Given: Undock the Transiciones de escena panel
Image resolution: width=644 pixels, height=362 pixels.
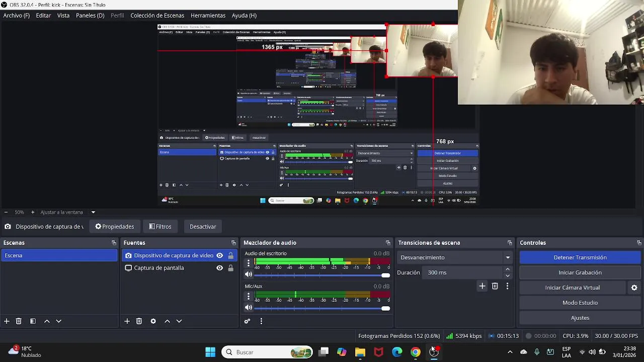Looking at the screenshot, I should tap(510, 243).
